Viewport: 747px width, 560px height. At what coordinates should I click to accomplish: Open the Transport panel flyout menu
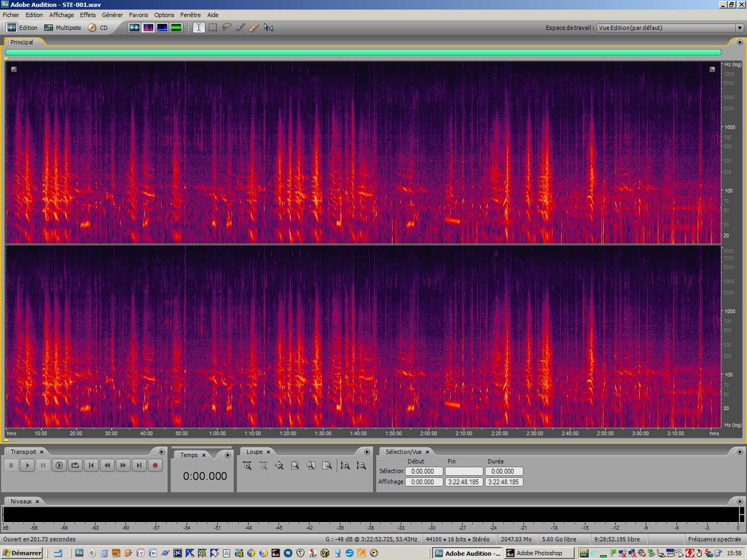coord(162,451)
